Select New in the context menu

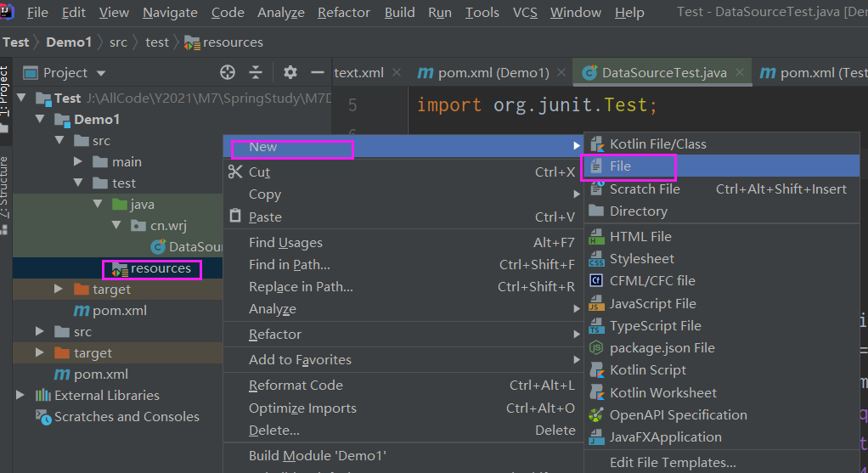403,147
